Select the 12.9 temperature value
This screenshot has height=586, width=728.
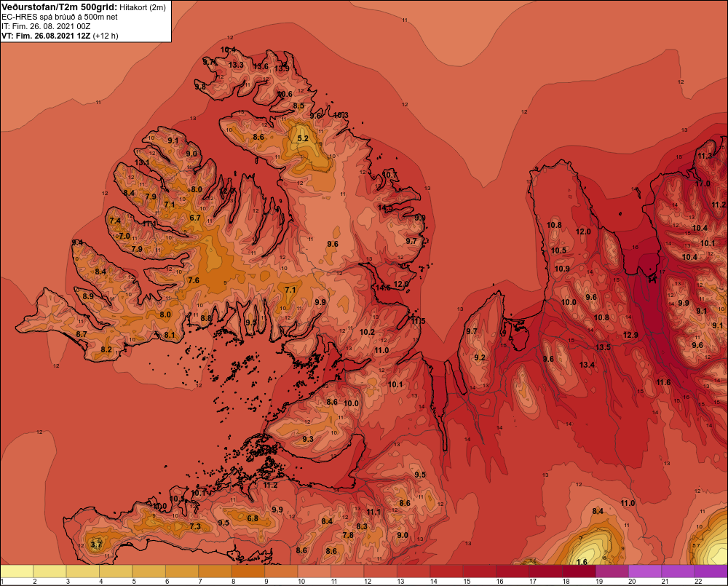pos(630,335)
